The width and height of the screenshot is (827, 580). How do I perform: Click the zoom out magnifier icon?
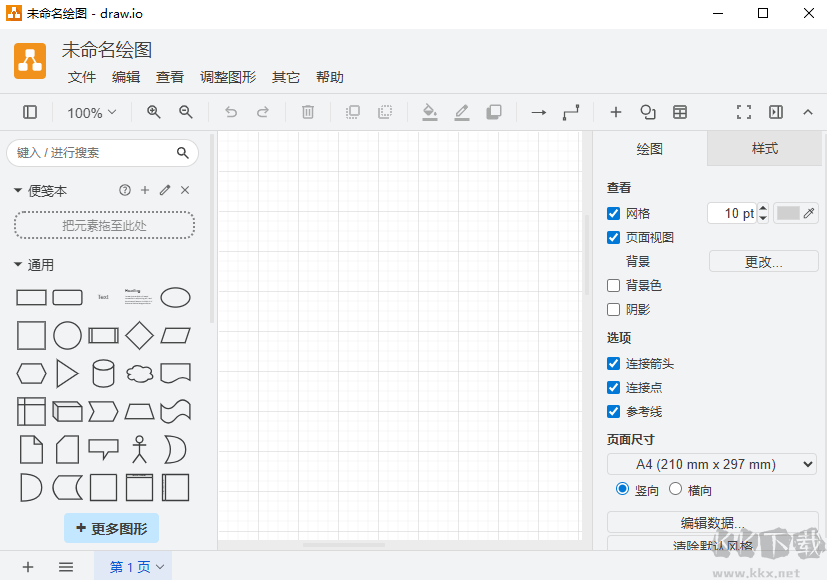pos(186,112)
